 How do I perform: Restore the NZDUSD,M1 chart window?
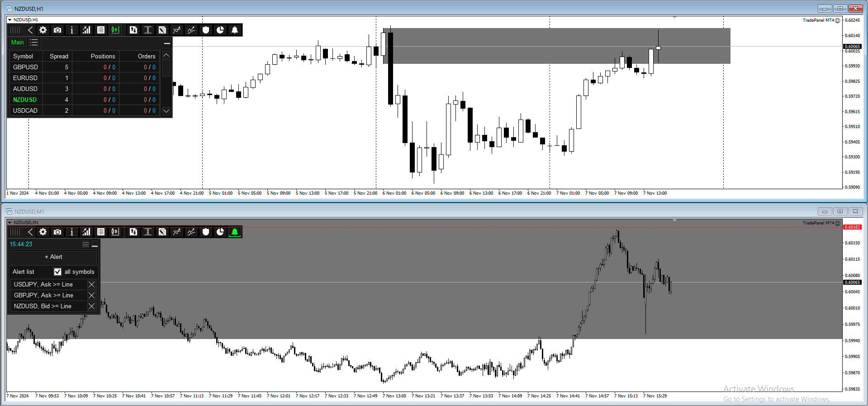click(840, 211)
